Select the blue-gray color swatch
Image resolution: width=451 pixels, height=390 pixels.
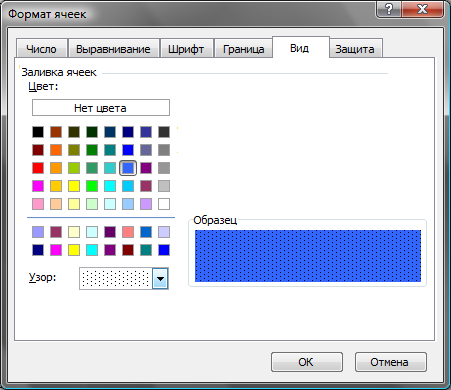pyautogui.click(x=146, y=150)
